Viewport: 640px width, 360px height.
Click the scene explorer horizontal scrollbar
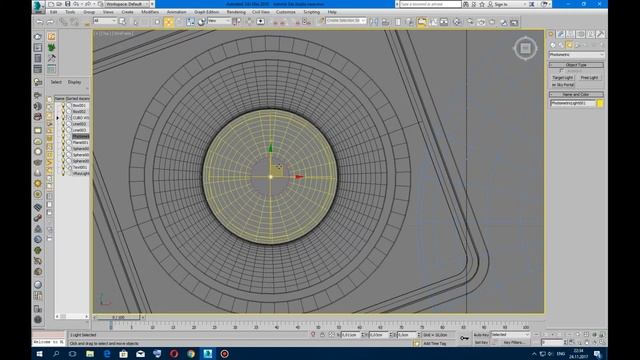(x=71, y=316)
